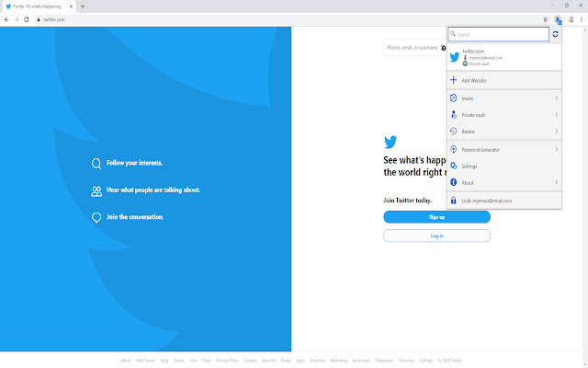This screenshot has width=588, height=368.
Task: Open the Jobs footer link
Action: (x=192, y=361)
